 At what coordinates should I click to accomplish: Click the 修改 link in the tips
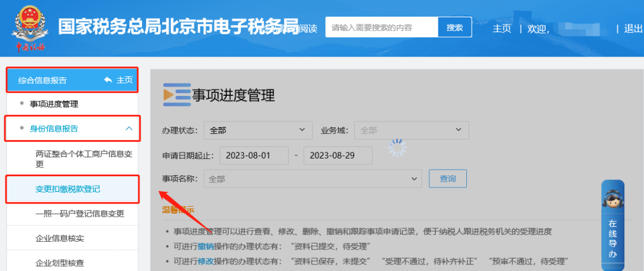(206, 261)
